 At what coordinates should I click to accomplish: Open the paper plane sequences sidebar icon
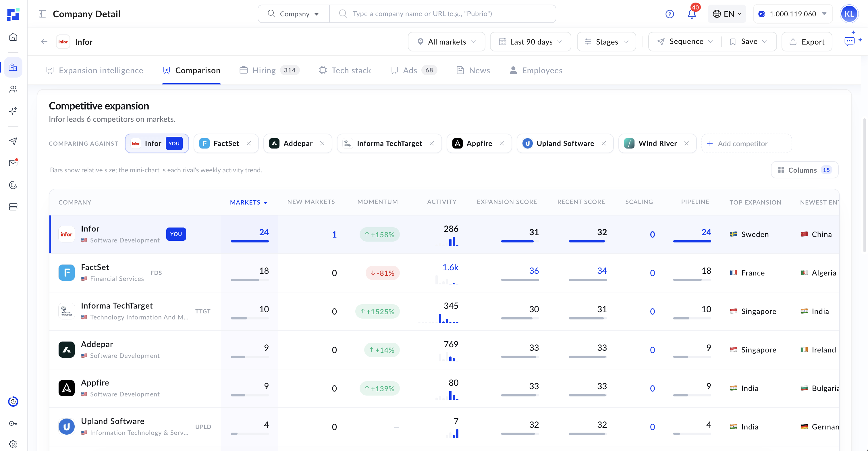(x=13, y=141)
